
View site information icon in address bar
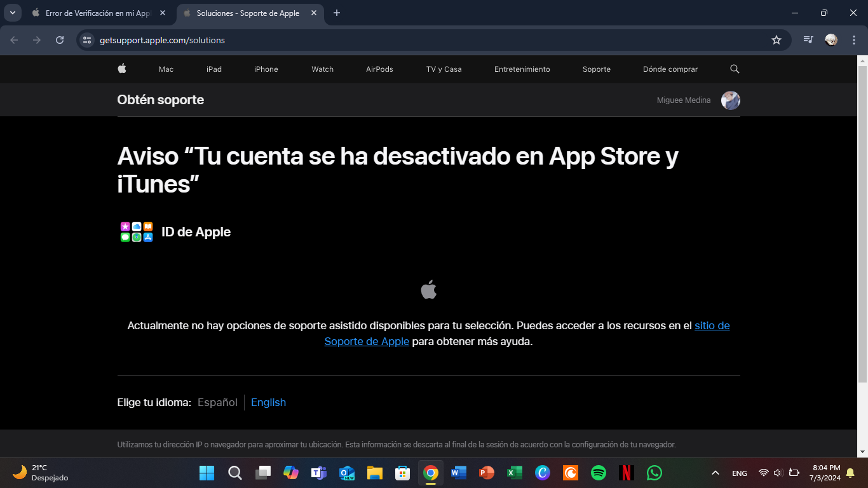88,40
